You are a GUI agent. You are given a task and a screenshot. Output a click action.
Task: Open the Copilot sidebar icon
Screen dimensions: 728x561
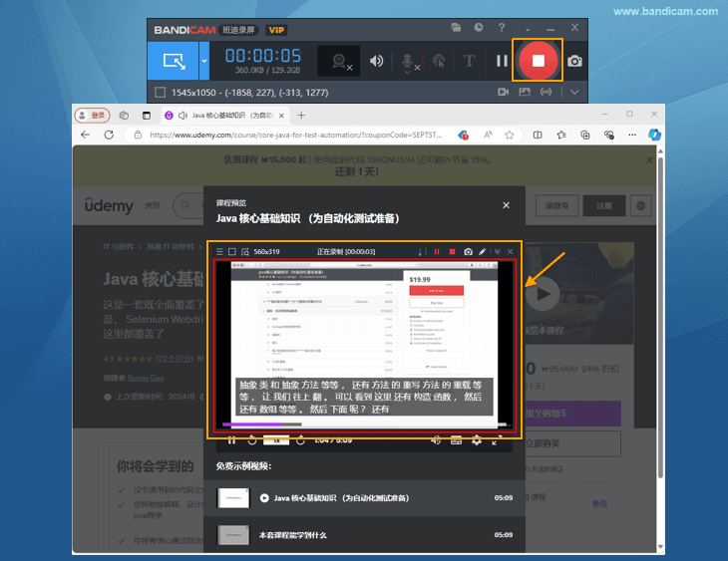pyautogui.click(x=654, y=136)
